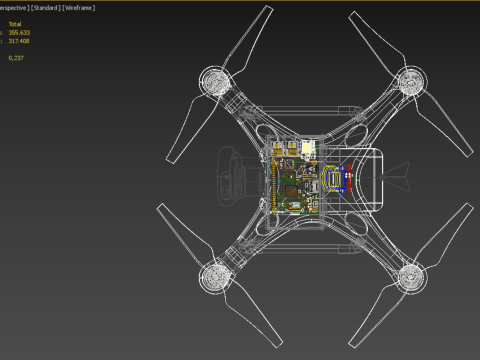The height and width of the screenshot is (360, 480).
Task: Click the 'Total' statistics header label
Action: pos(15,24)
